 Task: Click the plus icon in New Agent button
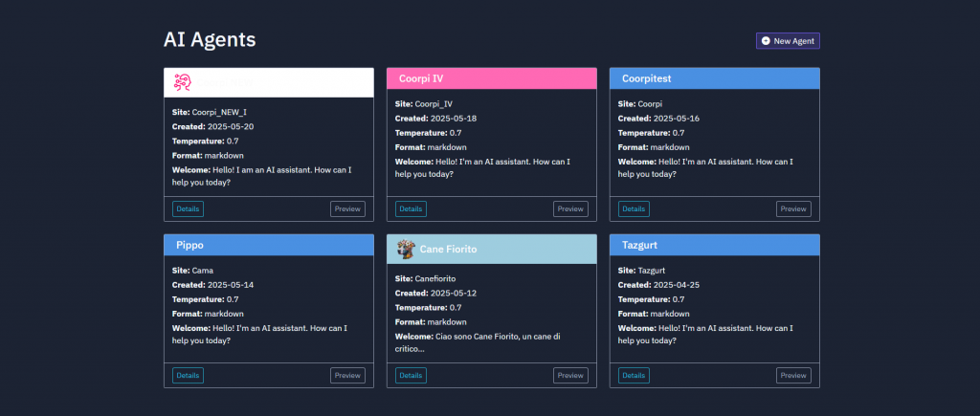pyautogui.click(x=766, y=40)
